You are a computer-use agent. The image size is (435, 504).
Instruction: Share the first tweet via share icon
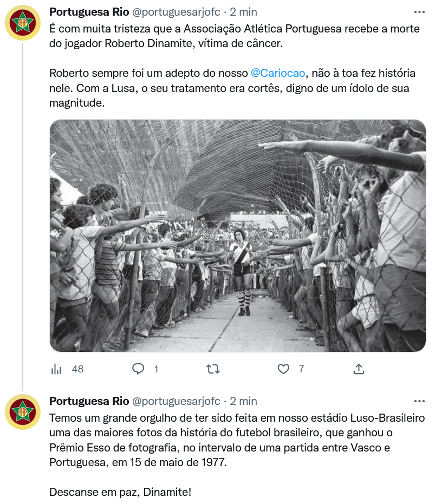click(x=359, y=369)
